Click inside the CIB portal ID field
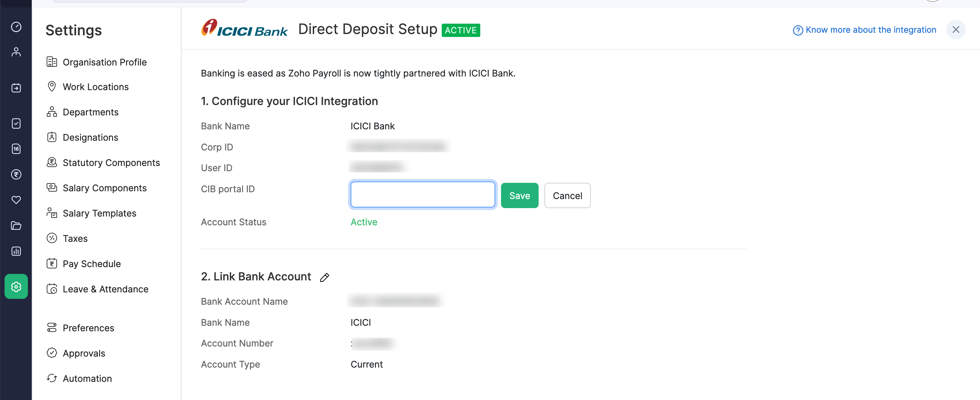 (x=422, y=194)
